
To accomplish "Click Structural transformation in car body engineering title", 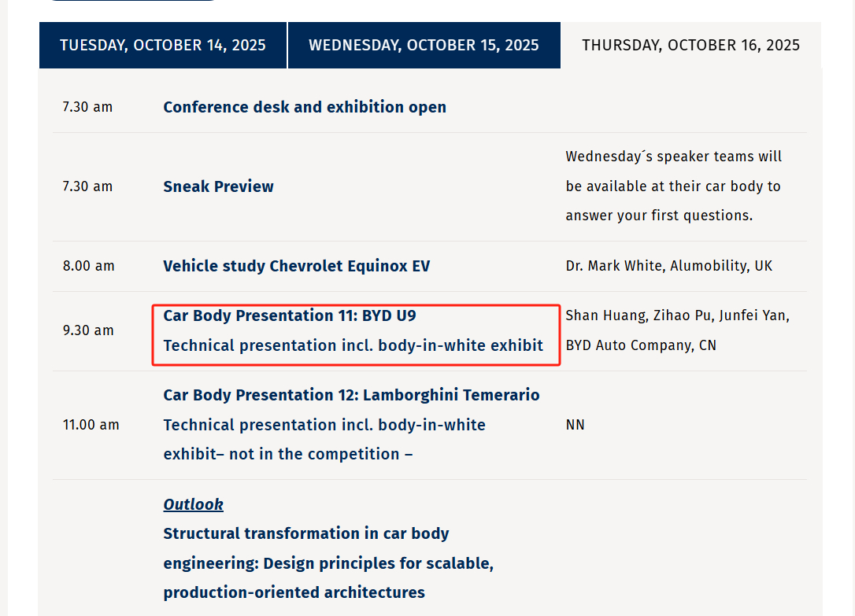I will (328, 563).
